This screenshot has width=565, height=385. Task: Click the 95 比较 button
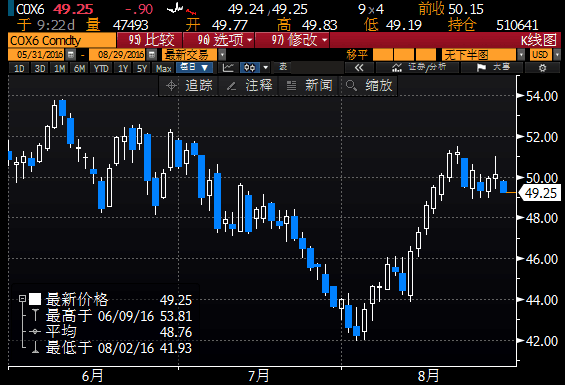[150, 40]
